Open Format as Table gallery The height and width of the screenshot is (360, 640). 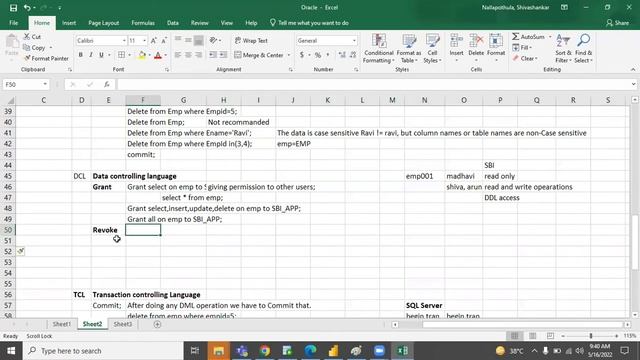pyautogui.click(x=409, y=49)
